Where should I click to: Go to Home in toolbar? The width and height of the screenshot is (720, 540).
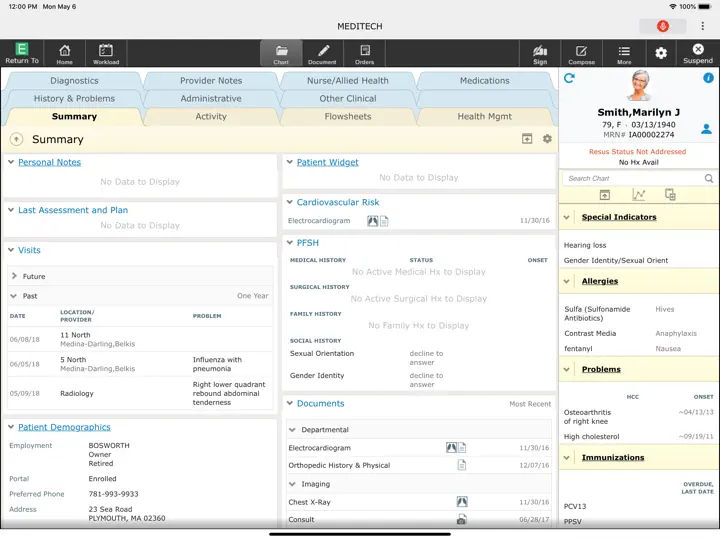(x=64, y=54)
